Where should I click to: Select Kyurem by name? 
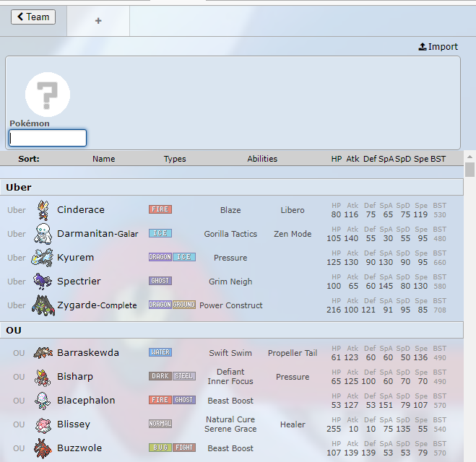[76, 257]
